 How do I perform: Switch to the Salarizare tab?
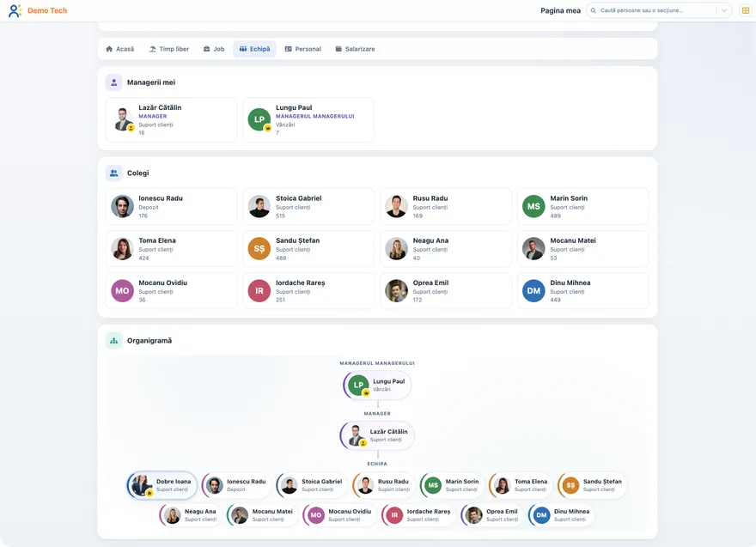[356, 49]
